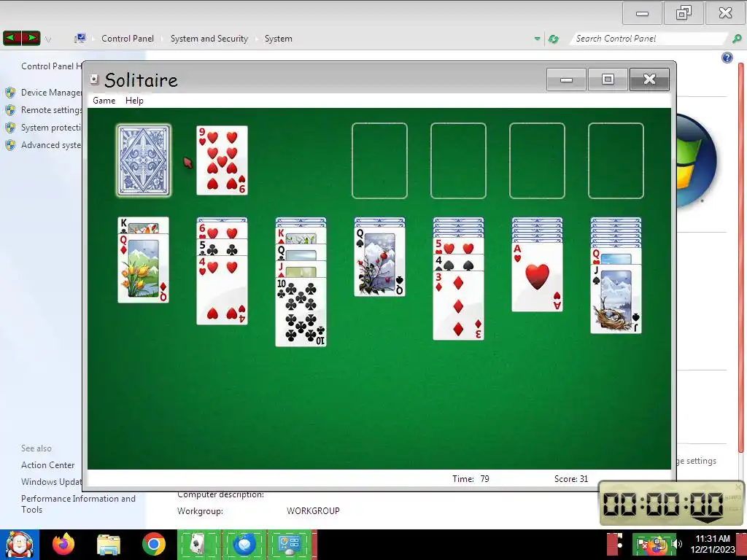Draw a card from the Solitaire stock deck
Screen dimensions: 747x560
click(144, 160)
